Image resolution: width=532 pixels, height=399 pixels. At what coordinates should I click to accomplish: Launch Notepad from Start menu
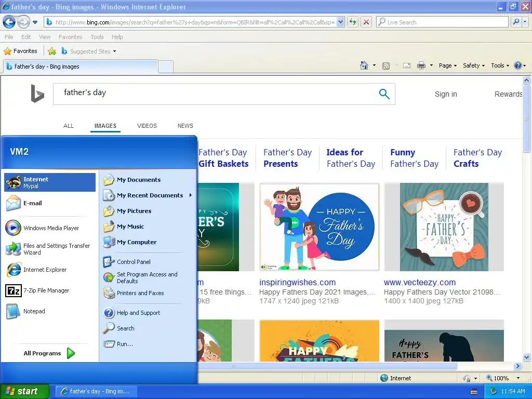click(50, 312)
